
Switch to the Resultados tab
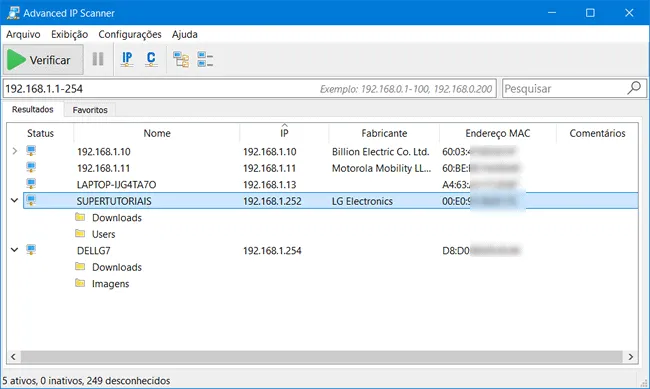(33, 109)
